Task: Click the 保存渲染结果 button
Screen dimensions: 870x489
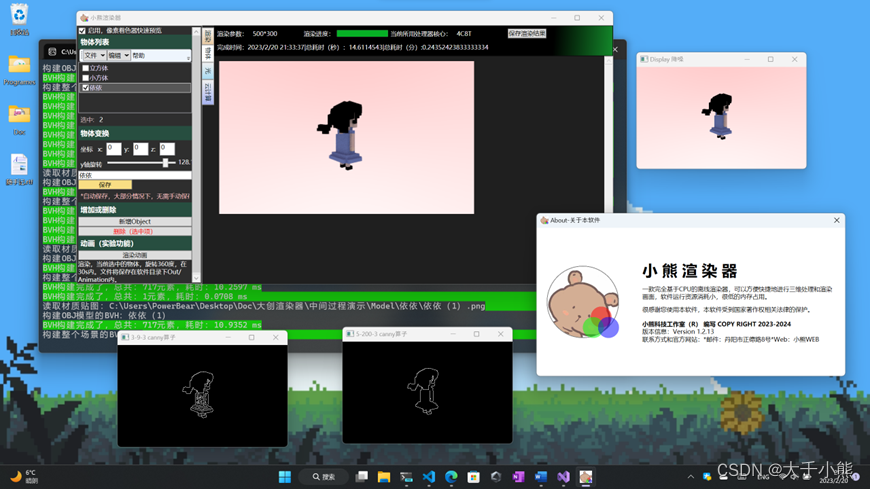Action: click(527, 33)
